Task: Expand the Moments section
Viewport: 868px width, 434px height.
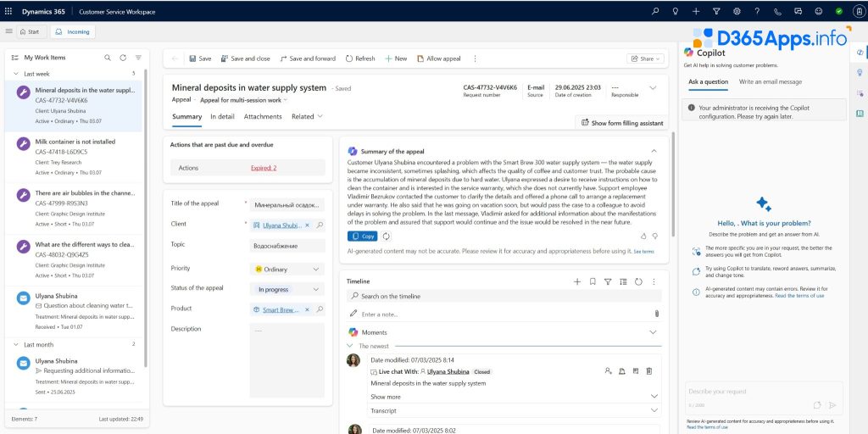Action: 653,332
